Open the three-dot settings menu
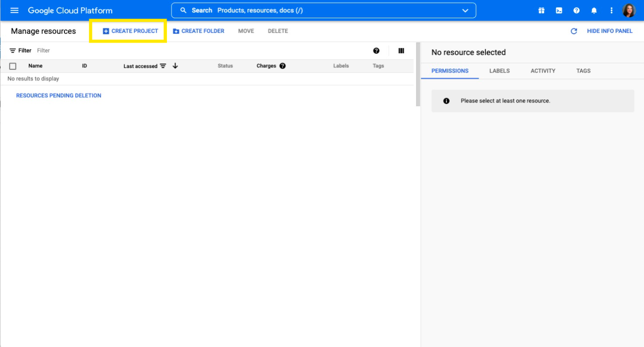The height and width of the screenshot is (347, 644). pos(612,10)
